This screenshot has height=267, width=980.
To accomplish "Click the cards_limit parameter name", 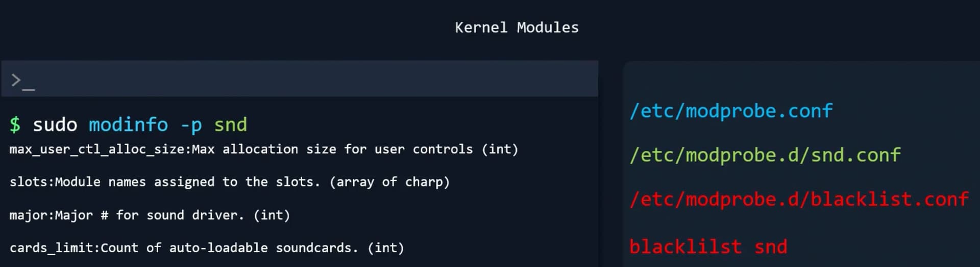I will (53, 248).
